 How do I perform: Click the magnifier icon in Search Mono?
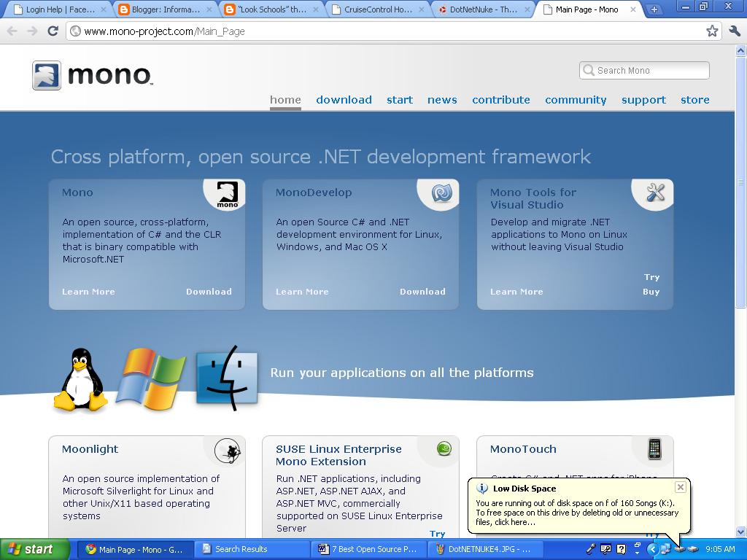click(589, 71)
